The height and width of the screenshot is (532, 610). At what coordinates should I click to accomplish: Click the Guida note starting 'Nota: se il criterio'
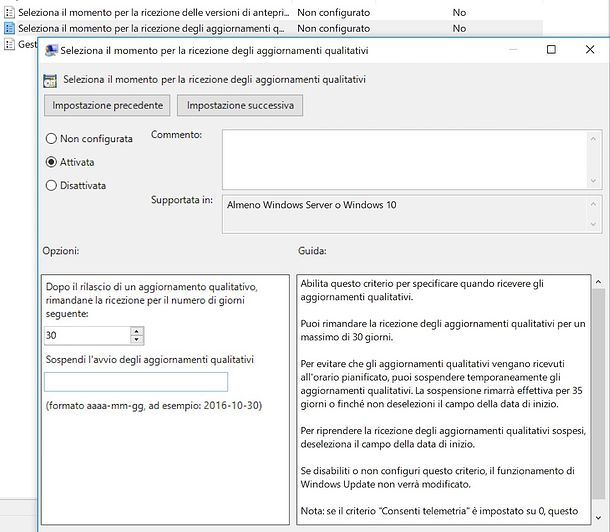tap(439, 511)
